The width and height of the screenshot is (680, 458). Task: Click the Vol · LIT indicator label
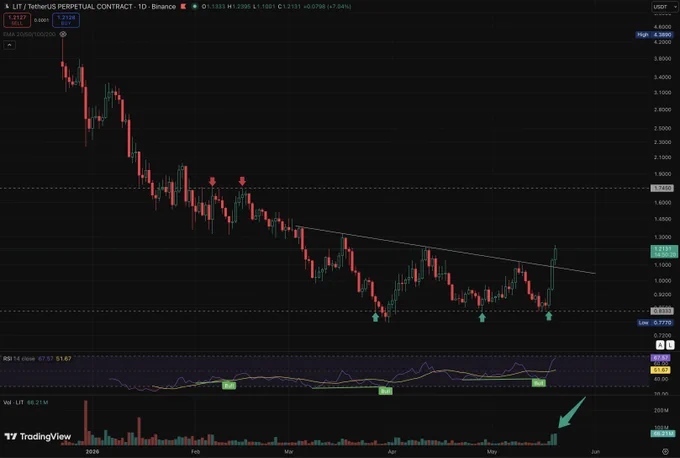(x=13, y=402)
